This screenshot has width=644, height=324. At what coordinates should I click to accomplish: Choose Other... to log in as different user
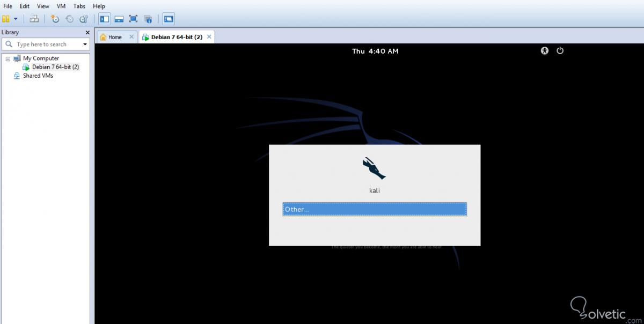pyautogui.click(x=375, y=209)
